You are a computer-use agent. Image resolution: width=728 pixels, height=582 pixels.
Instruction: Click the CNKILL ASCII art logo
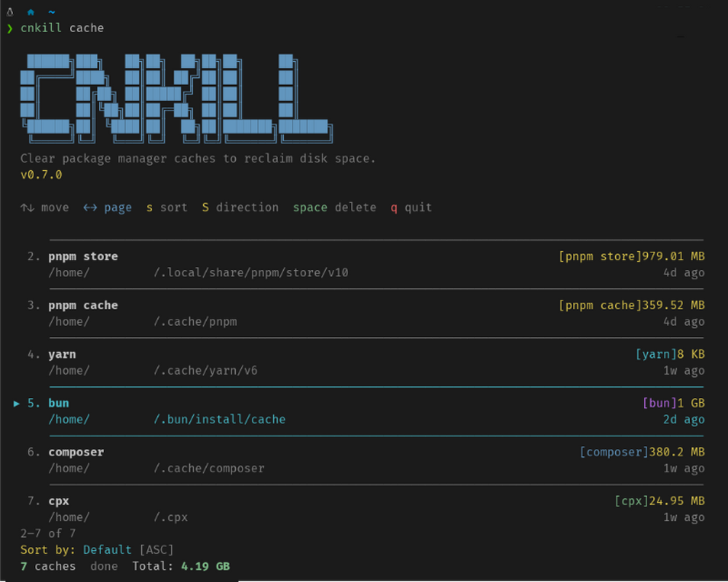click(x=175, y=96)
